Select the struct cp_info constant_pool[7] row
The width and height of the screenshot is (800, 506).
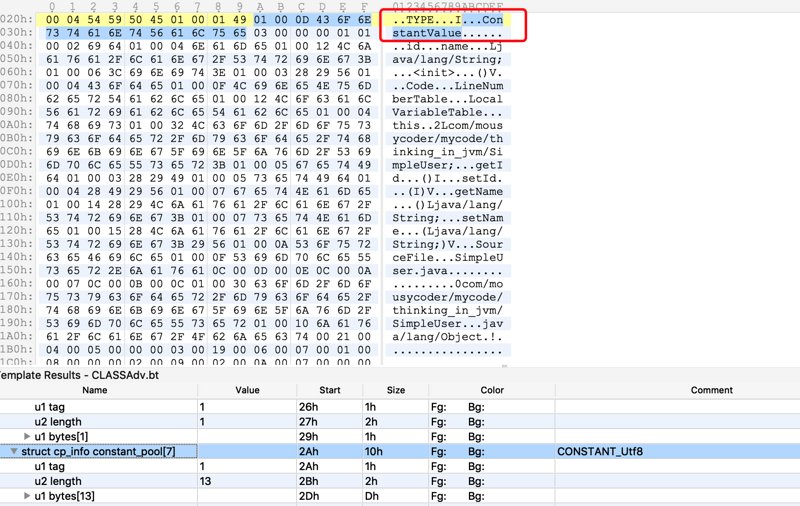[400, 451]
